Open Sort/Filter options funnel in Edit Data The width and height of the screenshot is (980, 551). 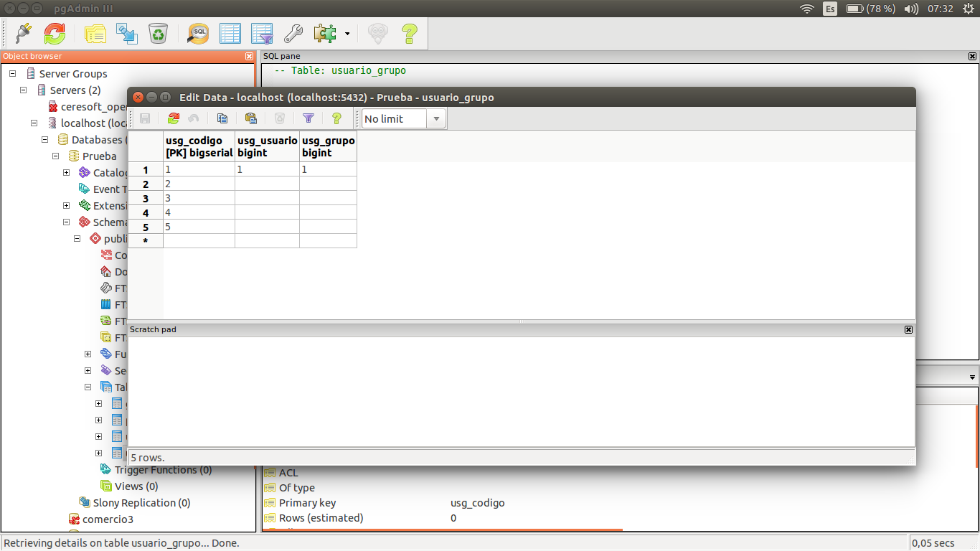pos(308,118)
